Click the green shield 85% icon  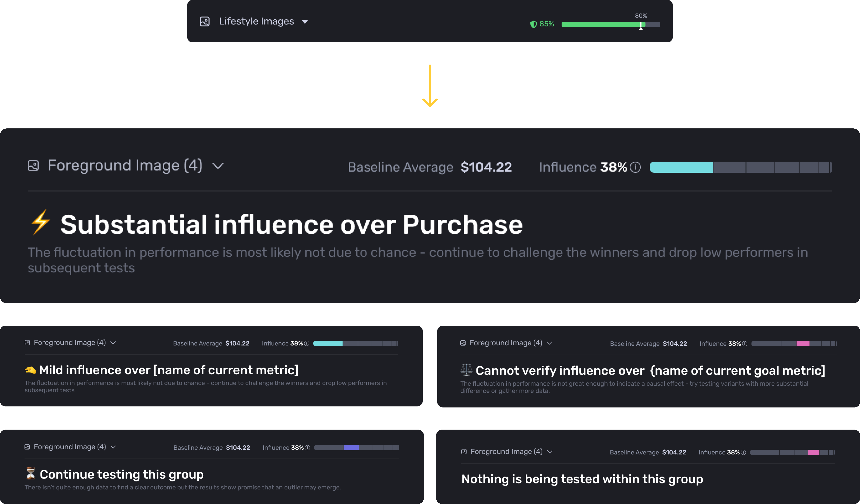pyautogui.click(x=533, y=24)
